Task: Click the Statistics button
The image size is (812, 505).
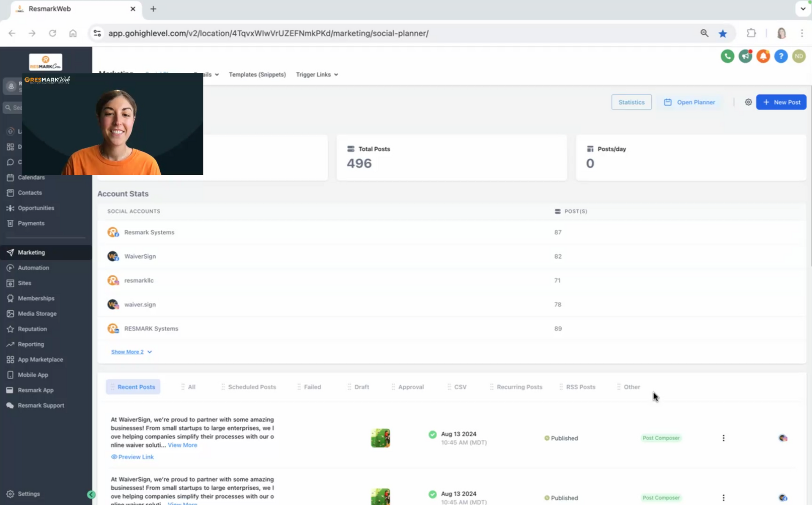Action: pyautogui.click(x=631, y=102)
